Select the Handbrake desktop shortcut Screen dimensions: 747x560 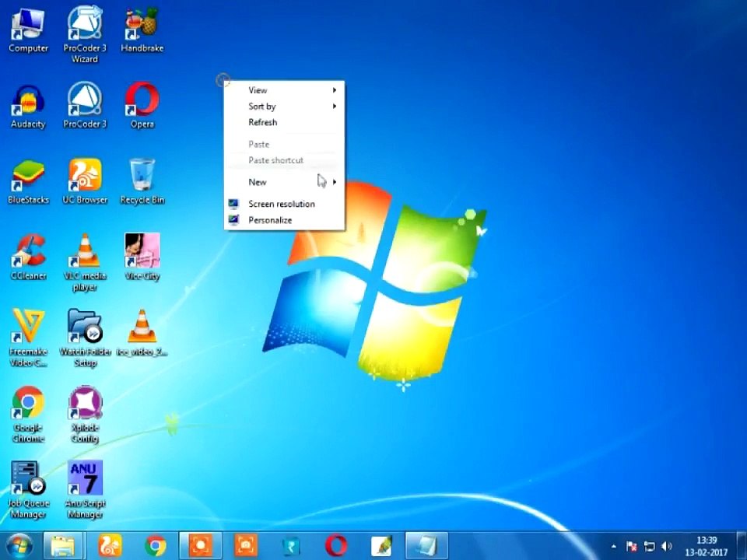pyautogui.click(x=142, y=30)
